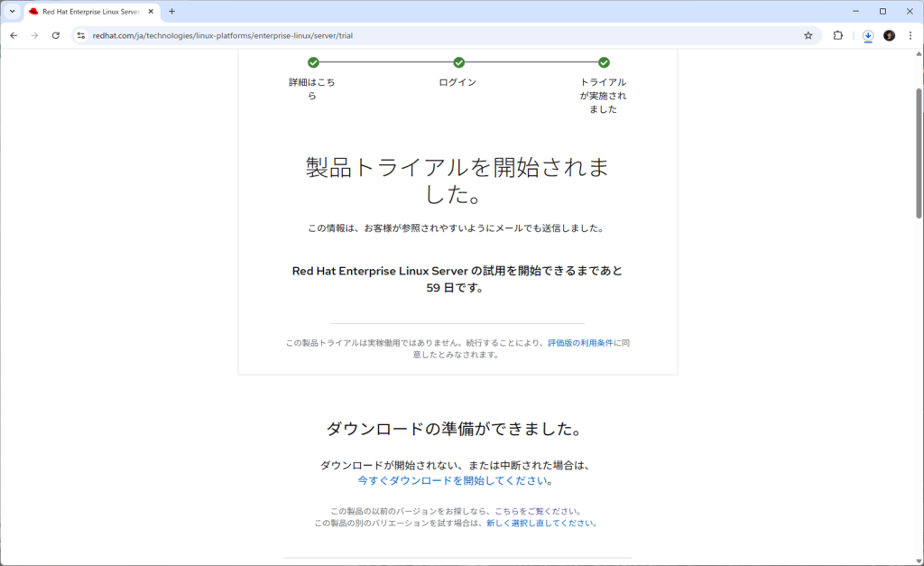Click the forward navigation arrow

click(x=34, y=35)
